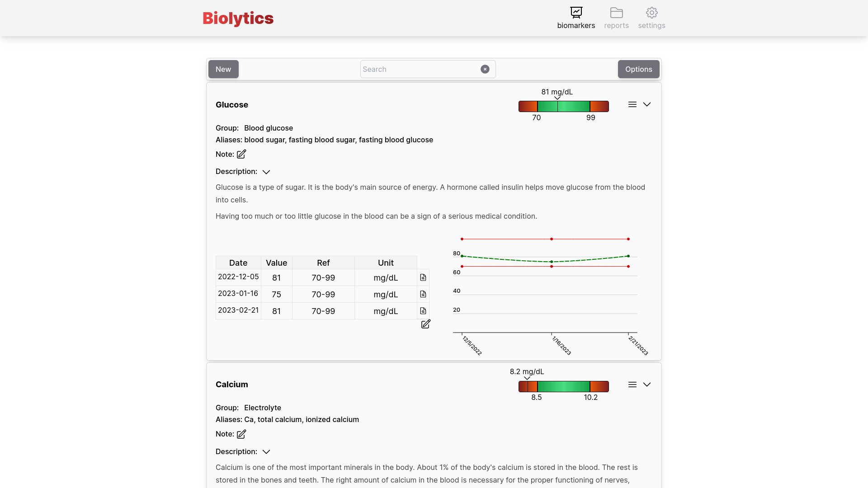Click the 12/5/2022 chart axis label
The image size is (868, 488).
coord(472,346)
